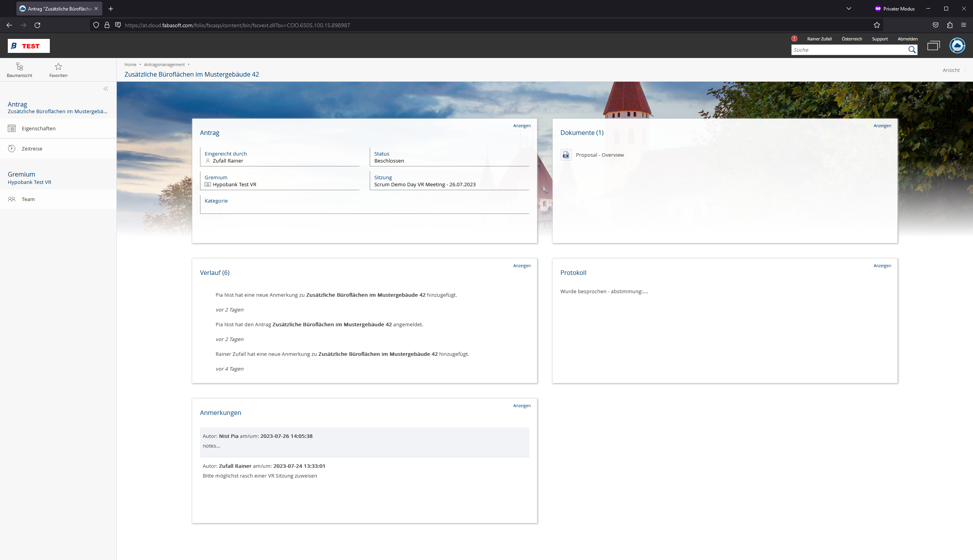Image resolution: width=973 pixels, height=560 pixels.
Task: Open the Fabasoft cloud account icon
Action: pyautogui.click(x=957, y=46)
